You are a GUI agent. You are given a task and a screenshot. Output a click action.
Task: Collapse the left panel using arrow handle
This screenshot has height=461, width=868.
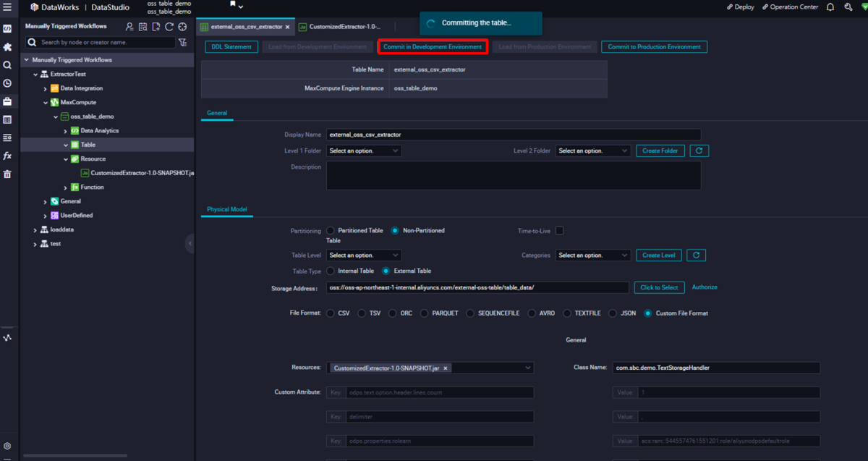click(190, 244)
